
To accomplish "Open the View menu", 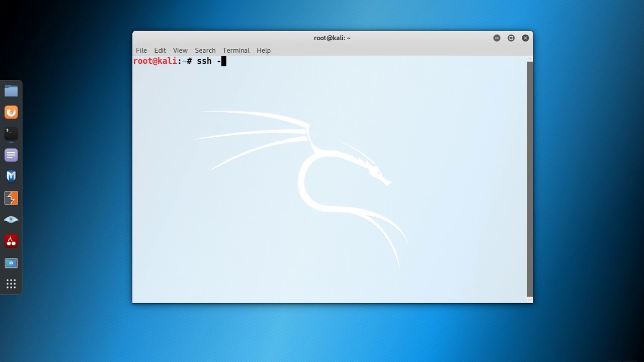I will pos(180,50).
